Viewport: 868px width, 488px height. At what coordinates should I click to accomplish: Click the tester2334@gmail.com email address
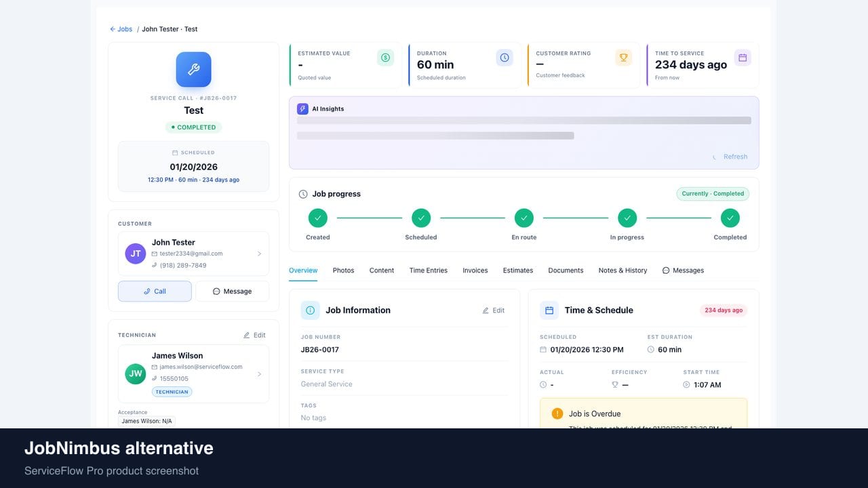tap(191, 253)
